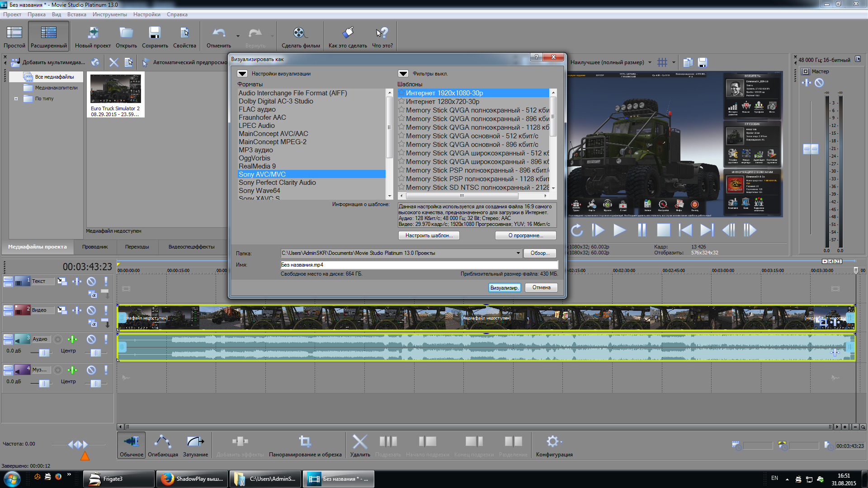Switch to Advanced (Расширенный) mode
Screen dimensions: 868x488
point(49,37)
